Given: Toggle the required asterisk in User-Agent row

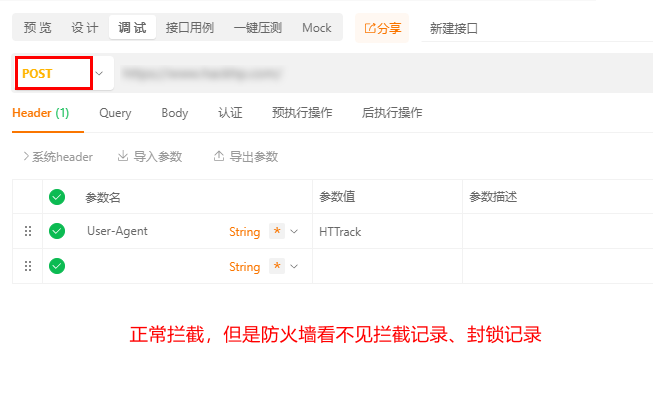Looking at the screenshot, I should pyautogui.click(x=277, y=231).
